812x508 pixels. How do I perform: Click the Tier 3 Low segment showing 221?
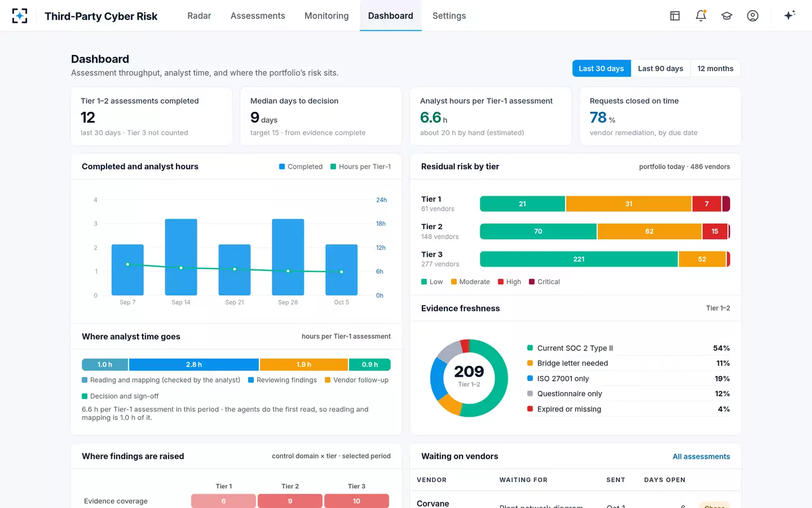[x=579, y=259]
